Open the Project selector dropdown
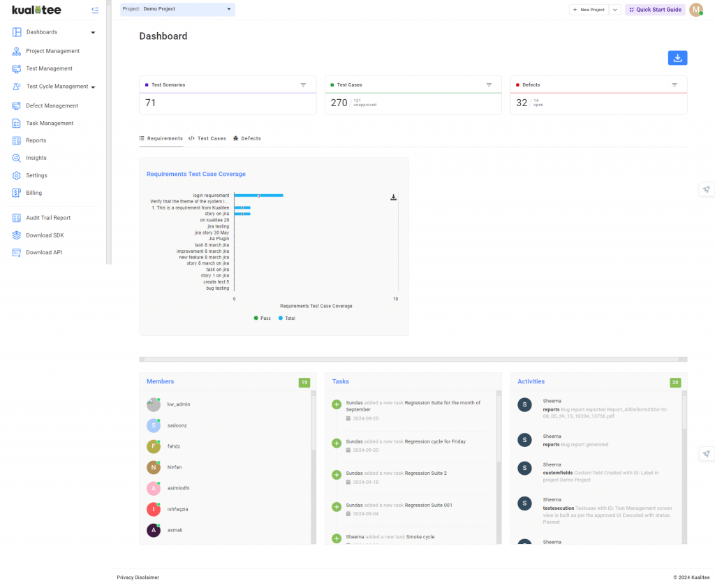The height and width of the screenshot is (588, 715). [178, 9]
